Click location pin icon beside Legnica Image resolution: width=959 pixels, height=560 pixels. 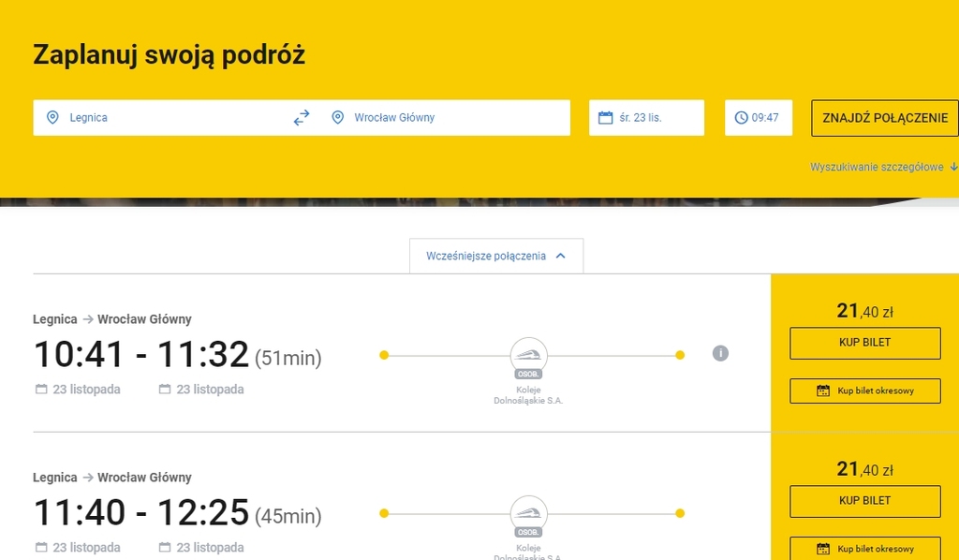52,117
